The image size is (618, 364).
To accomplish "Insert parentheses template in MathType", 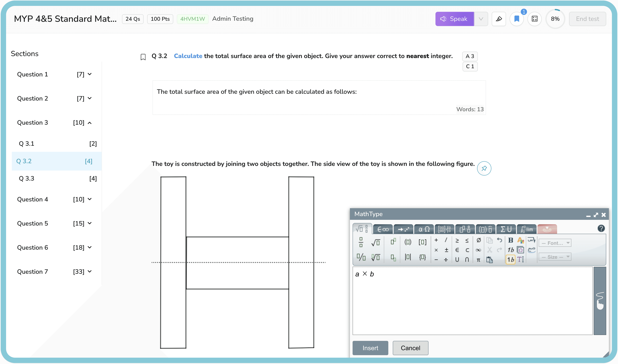I will (x=408, y=242).
